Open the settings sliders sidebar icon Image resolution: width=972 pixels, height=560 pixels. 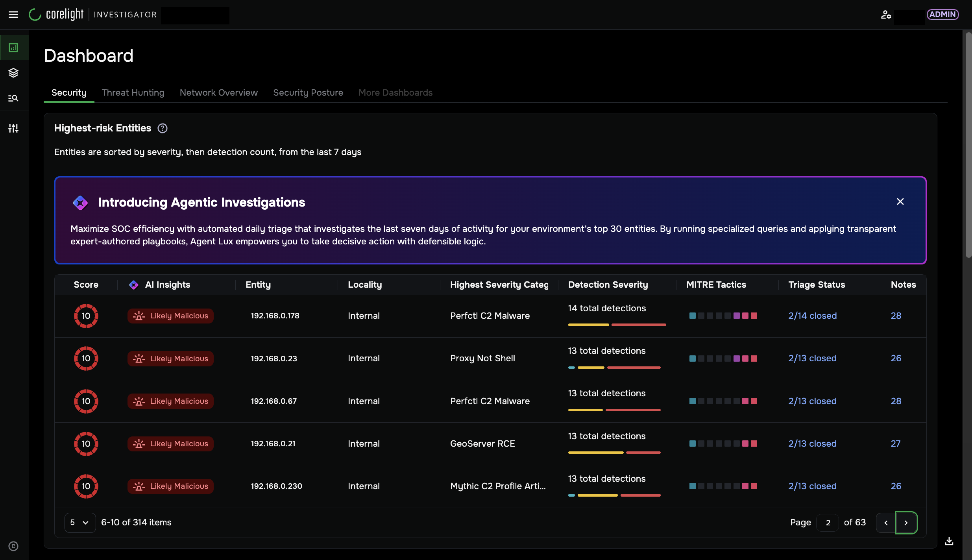click(x=13, y=128)
